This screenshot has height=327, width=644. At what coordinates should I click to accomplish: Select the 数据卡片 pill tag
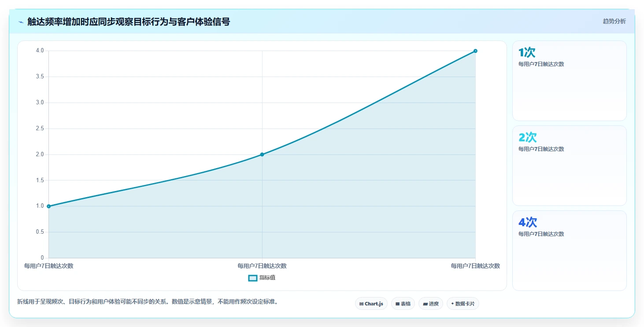(463, 304)
